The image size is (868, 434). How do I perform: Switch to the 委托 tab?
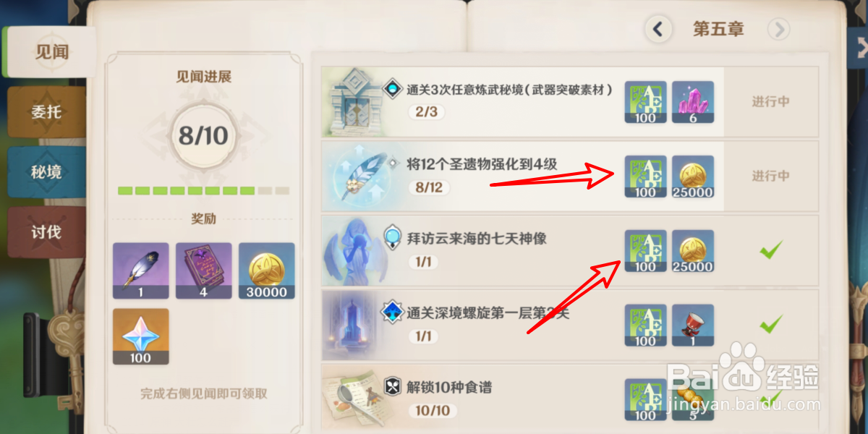(x=46, y=112)
